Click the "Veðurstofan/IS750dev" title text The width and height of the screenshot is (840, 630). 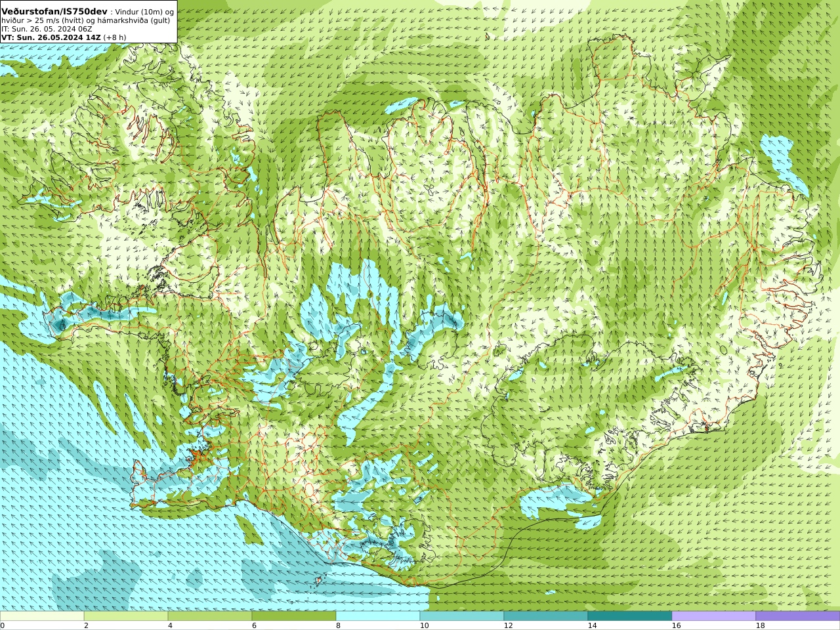click(54, 12)
